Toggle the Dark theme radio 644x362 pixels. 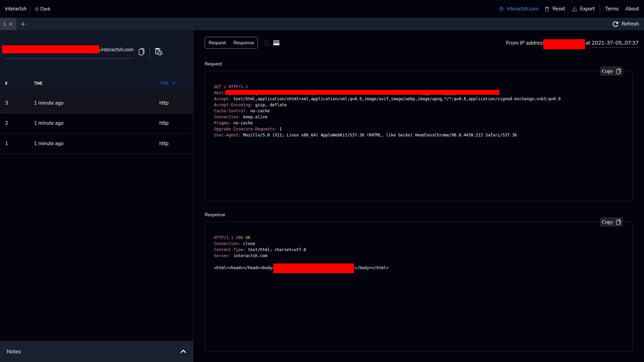[x=37, y=9]
